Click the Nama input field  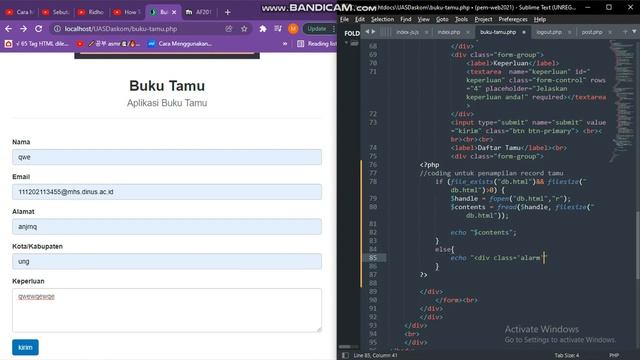pos(167,157)
